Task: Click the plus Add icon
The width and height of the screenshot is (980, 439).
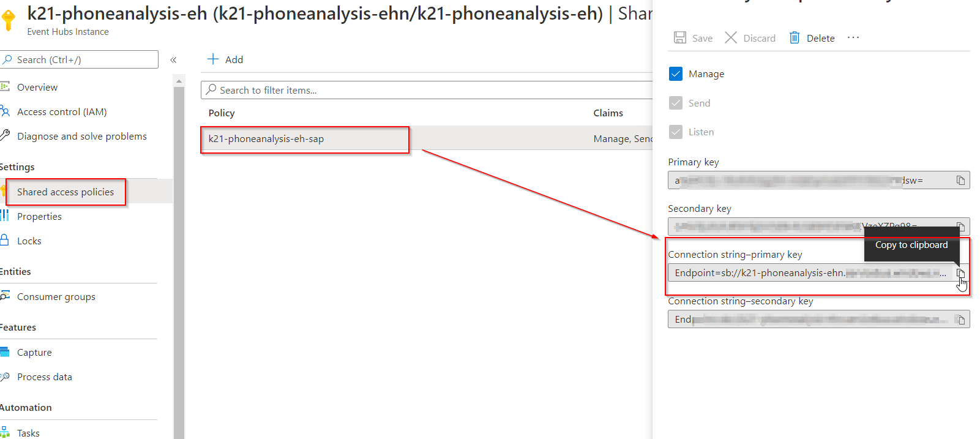Action: click(213, 59)
